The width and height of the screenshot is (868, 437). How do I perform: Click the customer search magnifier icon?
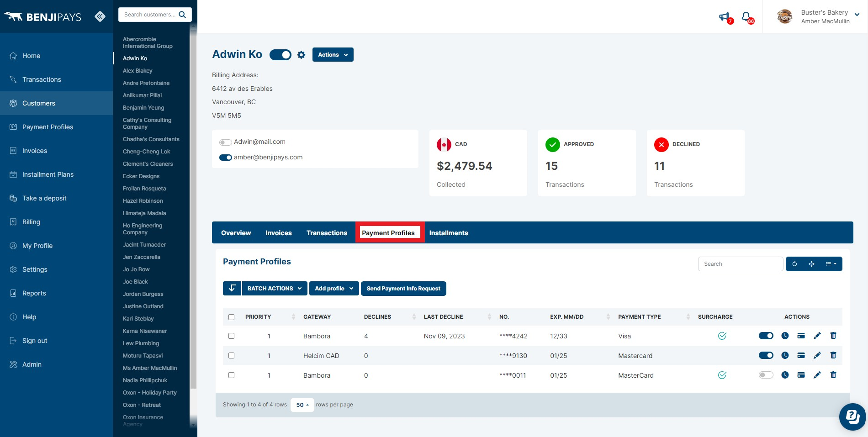point(182,15)
